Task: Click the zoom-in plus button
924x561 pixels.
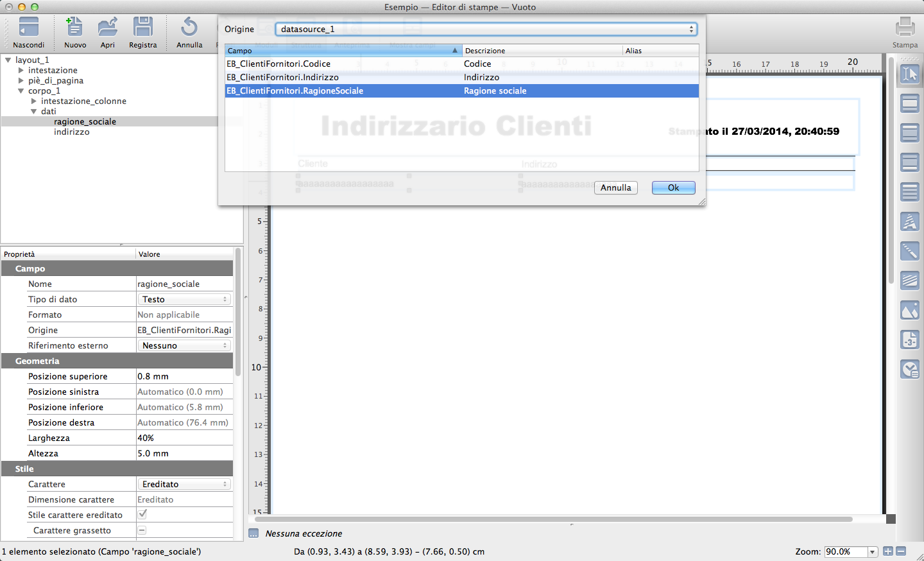Action: (x=888, y=551)
